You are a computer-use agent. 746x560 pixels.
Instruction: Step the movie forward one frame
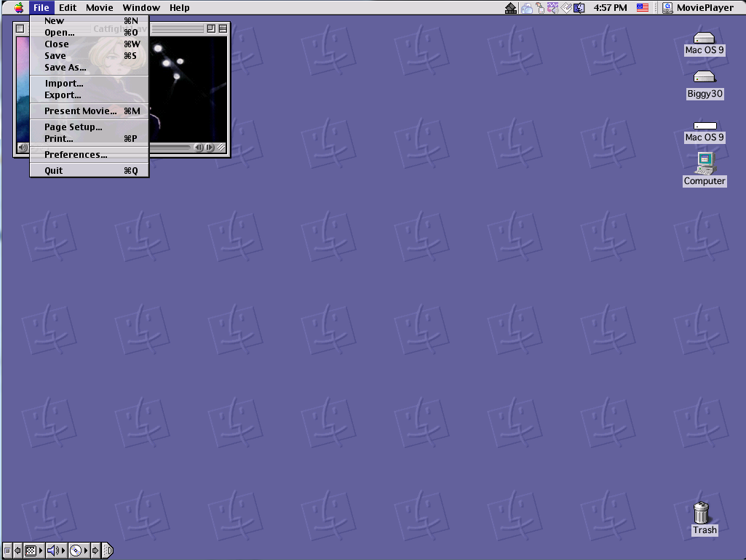210,148
